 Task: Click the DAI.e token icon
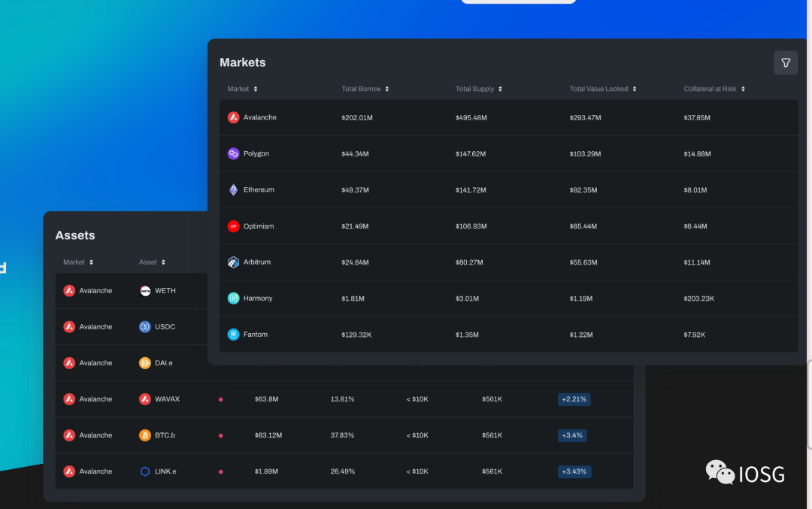(145, 363)
